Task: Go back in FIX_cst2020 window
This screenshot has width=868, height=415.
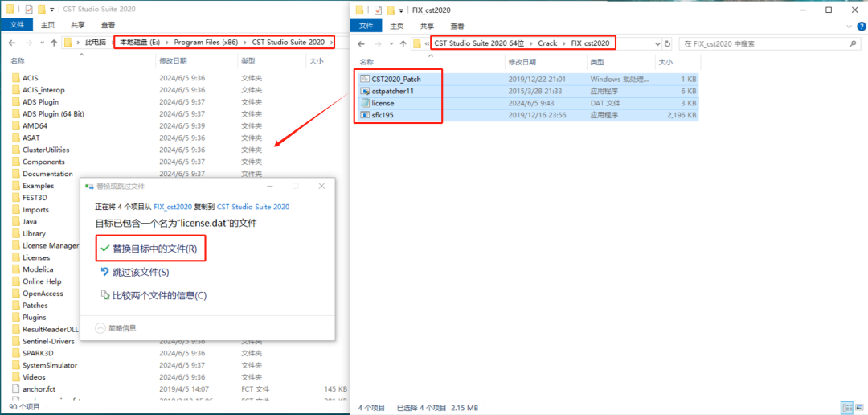Action: click(361, 43)
